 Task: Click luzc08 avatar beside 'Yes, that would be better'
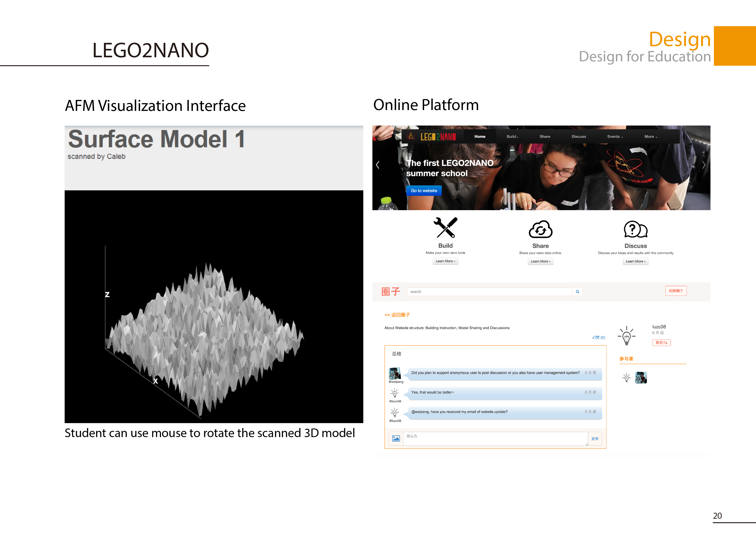click(x=395, y=393)
